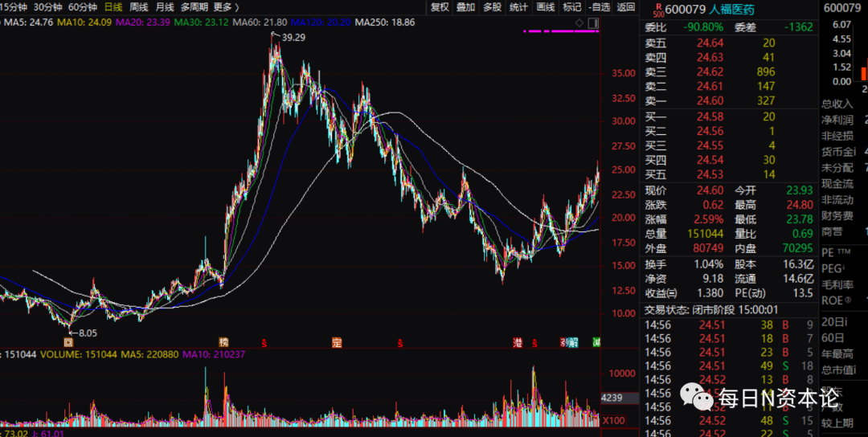Click the S marker right of 港
This screenshot has width=868, height=437.
[x=534, y=344]
